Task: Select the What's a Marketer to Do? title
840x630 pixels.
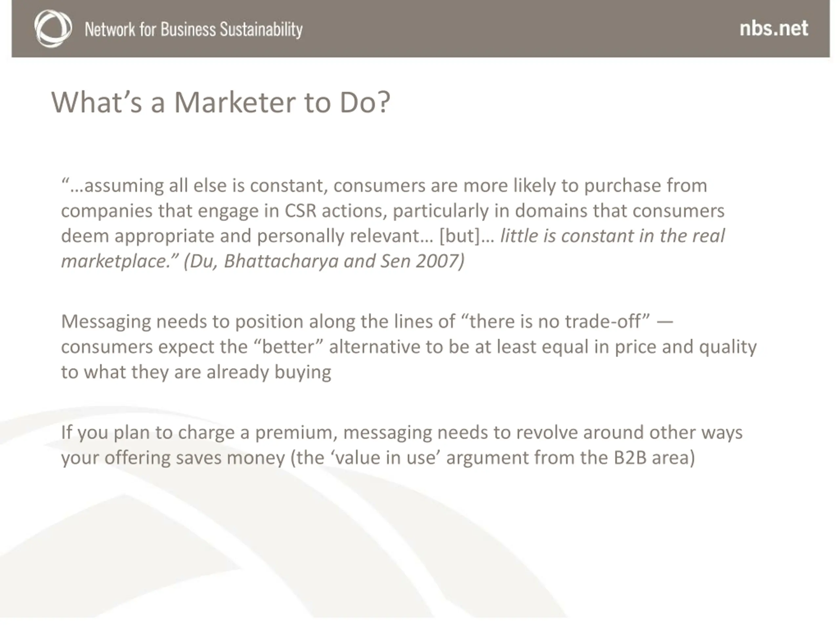Action: click(220, 102)
